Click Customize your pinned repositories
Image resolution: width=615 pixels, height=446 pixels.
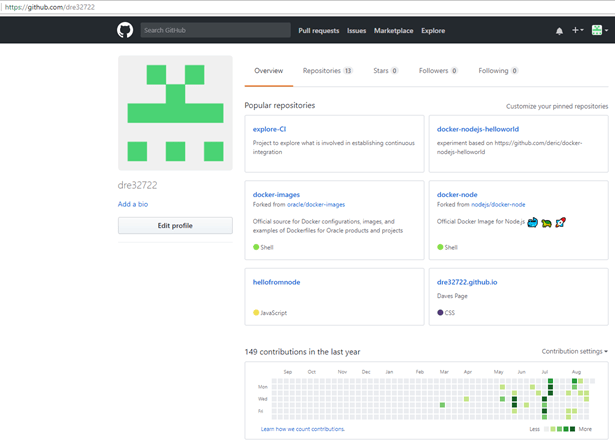556,106
